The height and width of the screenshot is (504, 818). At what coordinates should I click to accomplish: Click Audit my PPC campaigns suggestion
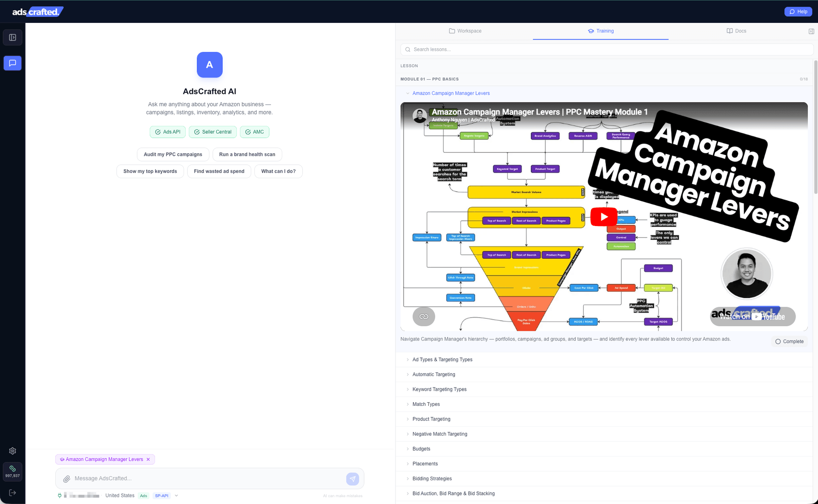[173, 155]
